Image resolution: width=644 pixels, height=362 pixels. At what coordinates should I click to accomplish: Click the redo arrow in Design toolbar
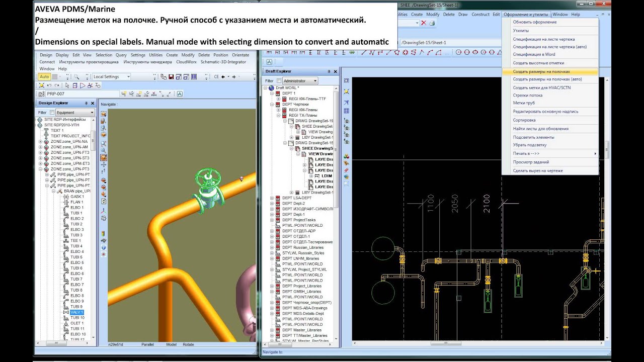[57, 85]
